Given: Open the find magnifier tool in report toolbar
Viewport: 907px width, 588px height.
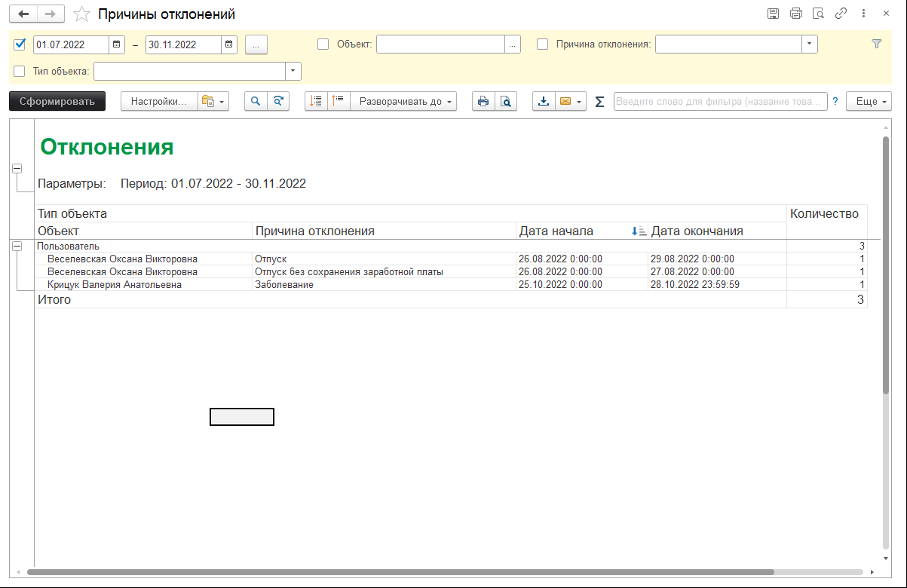Looking at the screenshot, I should 256,102.
